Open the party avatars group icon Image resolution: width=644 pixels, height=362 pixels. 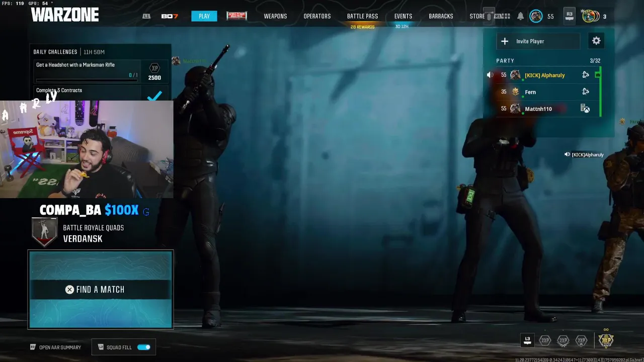(590, 16)
